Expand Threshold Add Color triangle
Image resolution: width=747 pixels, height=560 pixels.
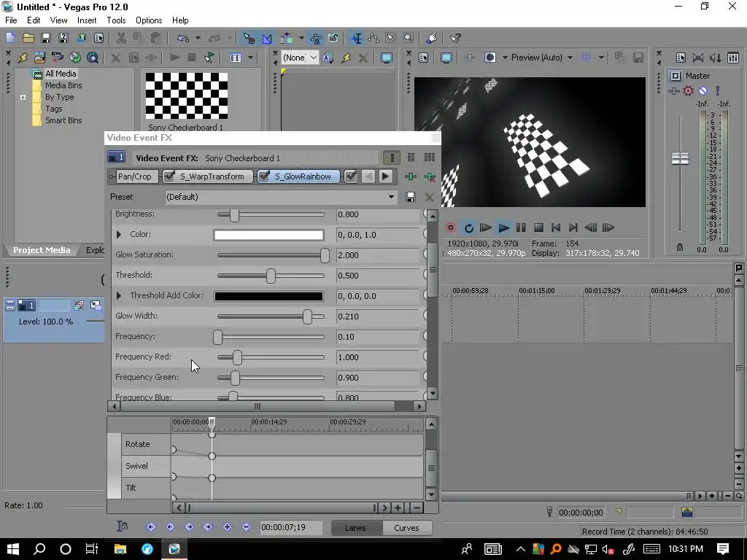[119, 296]
